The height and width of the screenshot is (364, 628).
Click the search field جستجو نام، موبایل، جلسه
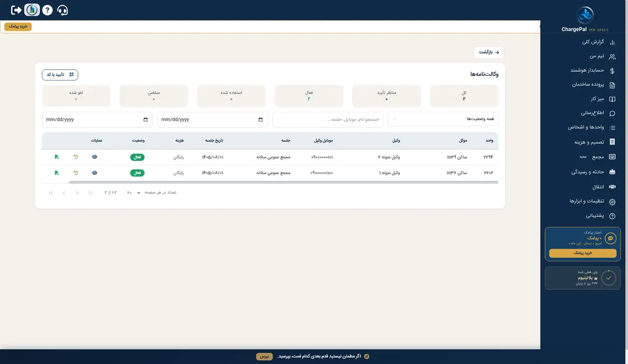(x=328, y=119)
